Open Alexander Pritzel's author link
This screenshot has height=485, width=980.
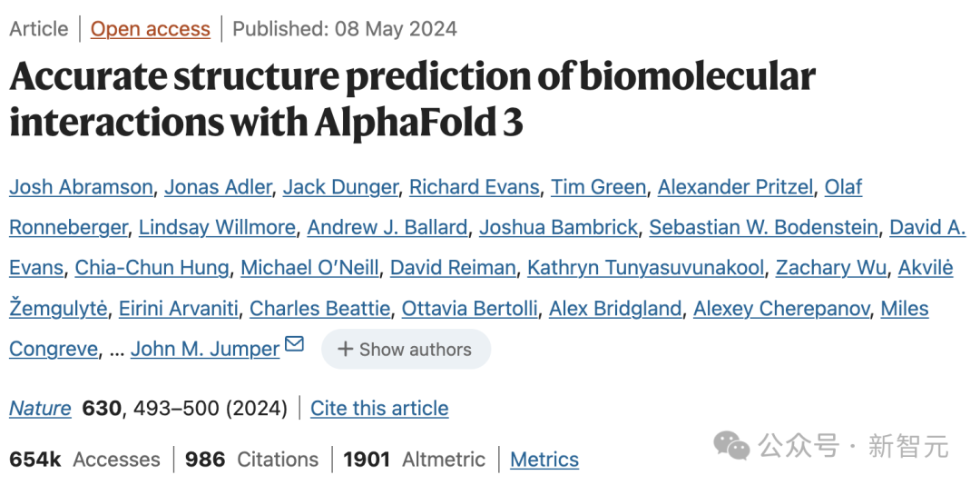pyautogui.click(x=735, y=186)
